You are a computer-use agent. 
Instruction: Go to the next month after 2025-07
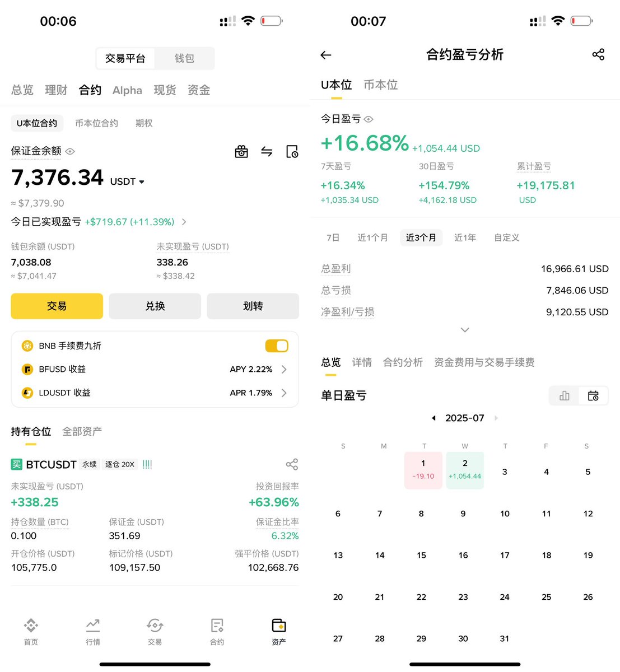click(x=496, y=418)
